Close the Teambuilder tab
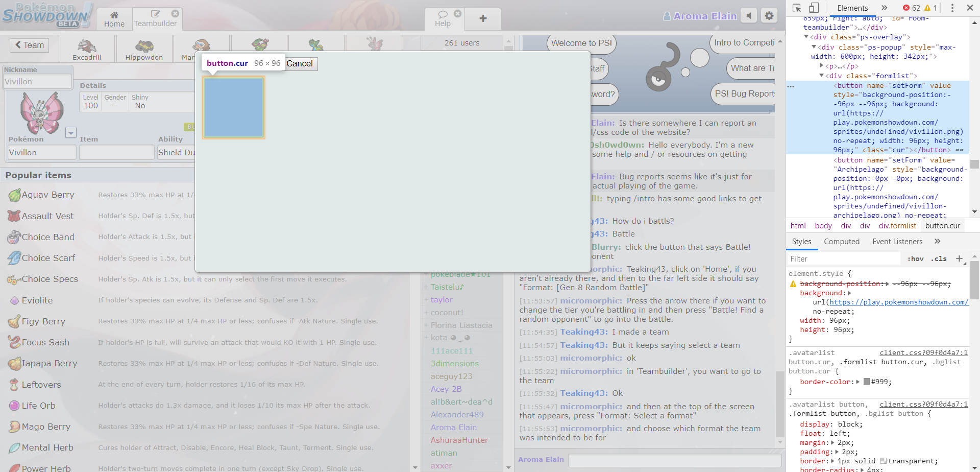980x472 pixels. coord(175,13)
